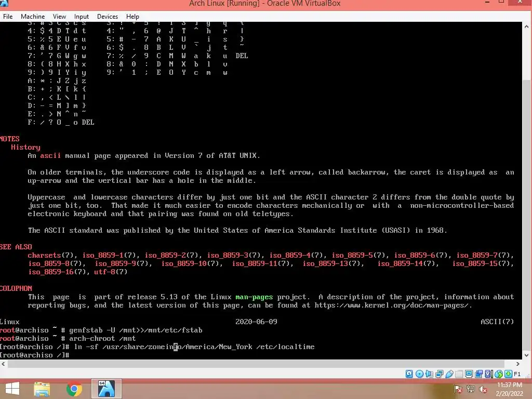Viewport: 532px width, 399px height.
Task: Click the horizontal scrollbar right arrow
Action: click(x=518, y=364)
